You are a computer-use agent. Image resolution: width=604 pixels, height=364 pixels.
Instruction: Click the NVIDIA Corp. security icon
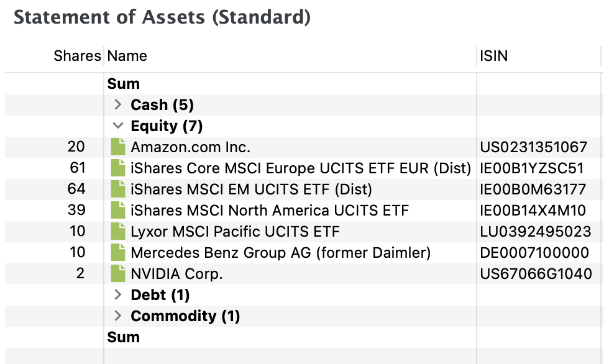click(x=118, y=274)
